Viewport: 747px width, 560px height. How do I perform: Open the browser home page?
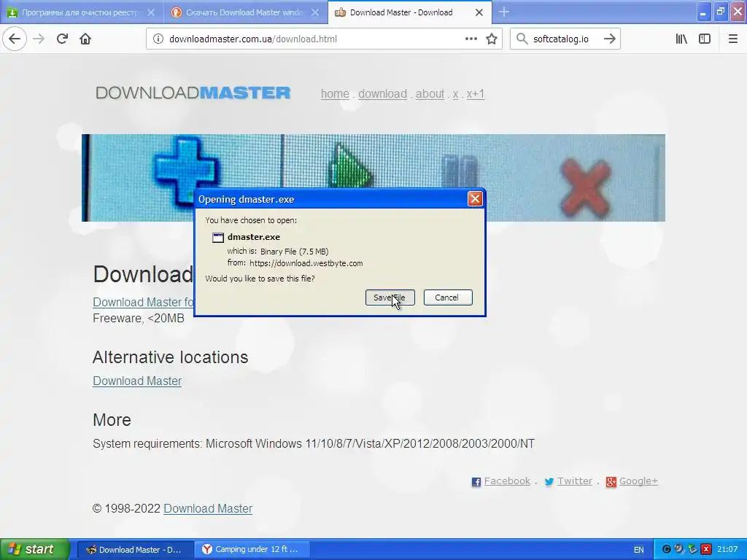[85, 39]
